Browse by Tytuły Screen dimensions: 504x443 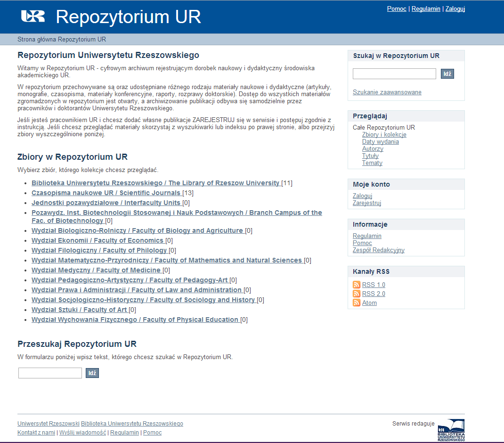point(370,156)
